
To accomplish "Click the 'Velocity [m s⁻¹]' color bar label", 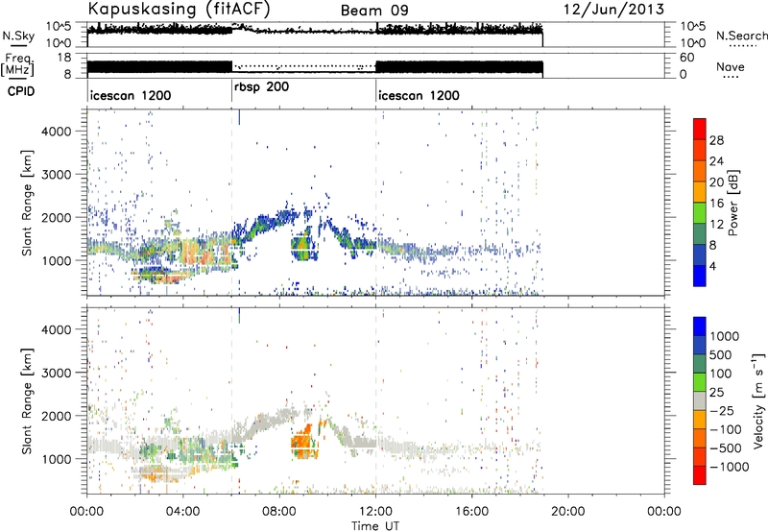I will 758,400.
